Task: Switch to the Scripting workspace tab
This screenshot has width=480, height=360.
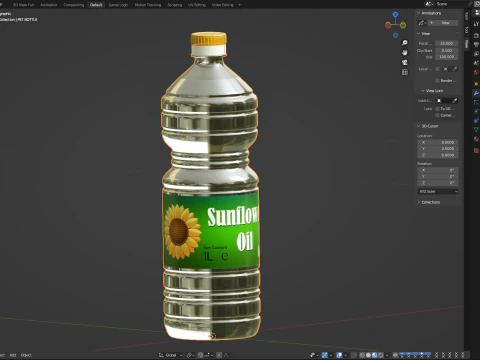Action: pos(174,5)
